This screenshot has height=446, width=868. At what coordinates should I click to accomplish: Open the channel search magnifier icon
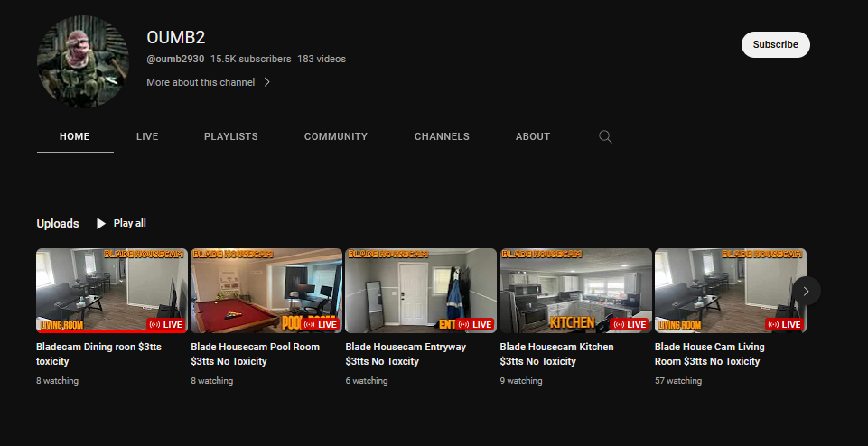point(605,136)
